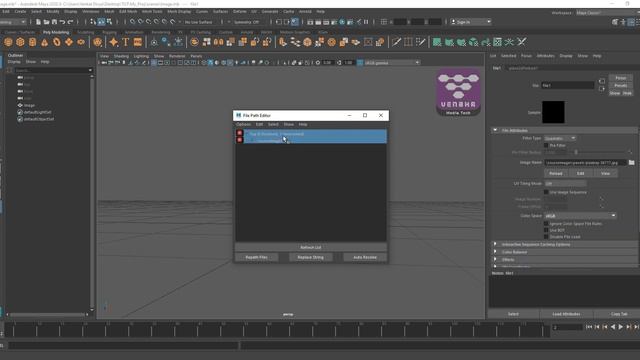The width and height of the screenshot is (640, 360).
Task: Click the Mirror shelf icon
Action: (219, 42)
